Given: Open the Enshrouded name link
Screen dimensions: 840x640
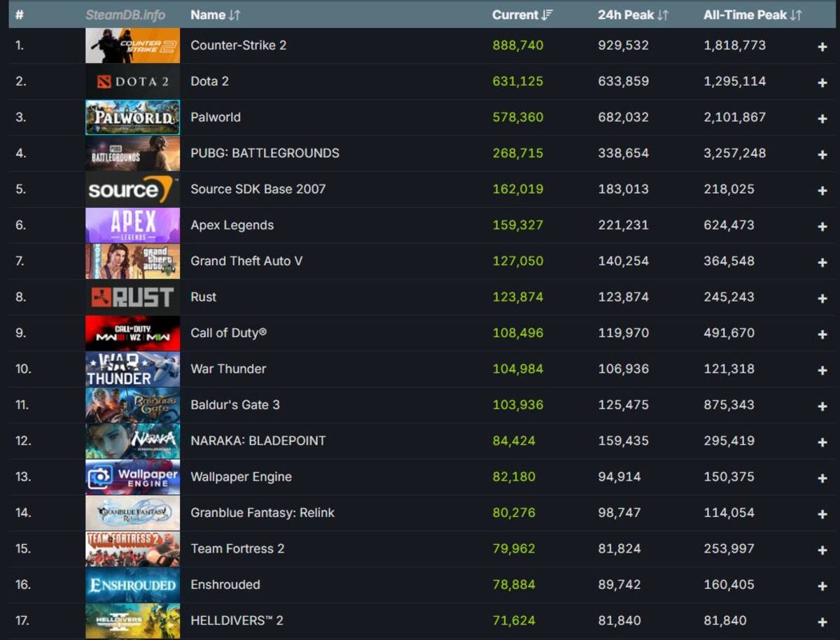Looking at the screenshot, I should 225,585.
